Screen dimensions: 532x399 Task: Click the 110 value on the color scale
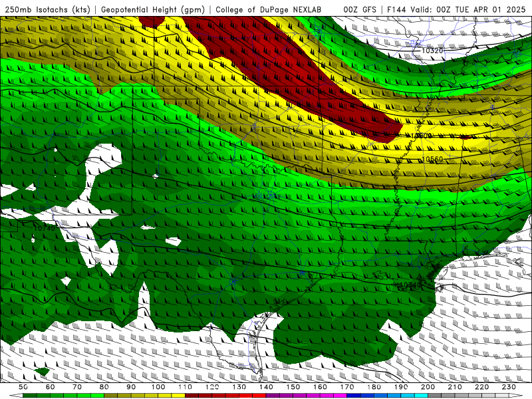pos(185,387)
